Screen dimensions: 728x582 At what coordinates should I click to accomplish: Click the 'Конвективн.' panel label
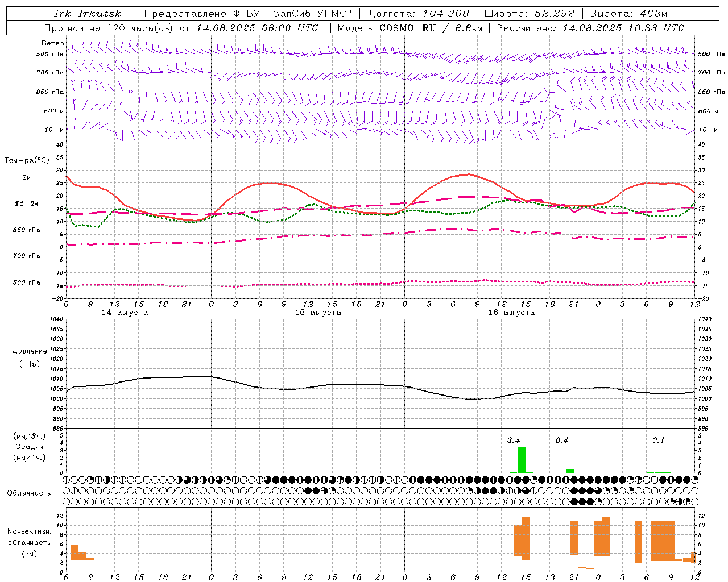pos(30,531)
